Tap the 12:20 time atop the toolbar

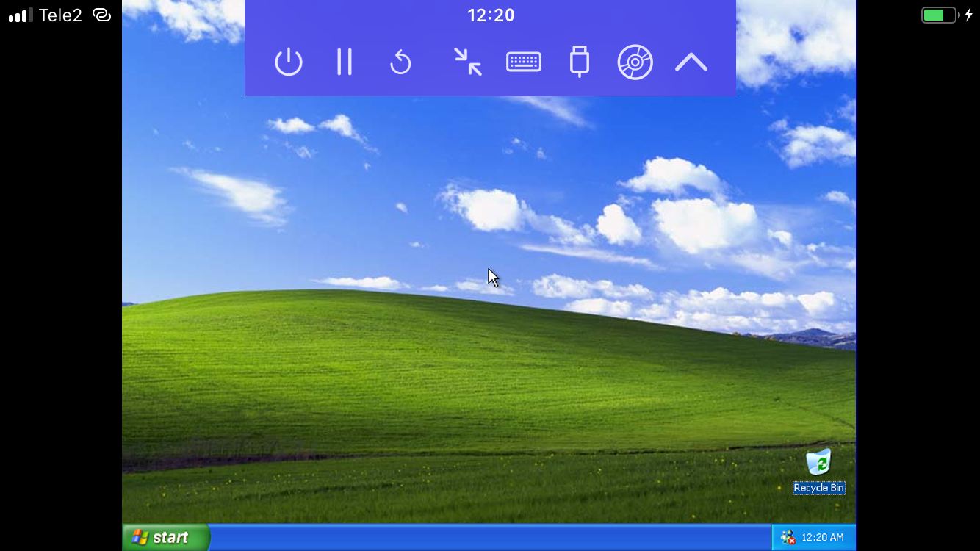[491, 15]
